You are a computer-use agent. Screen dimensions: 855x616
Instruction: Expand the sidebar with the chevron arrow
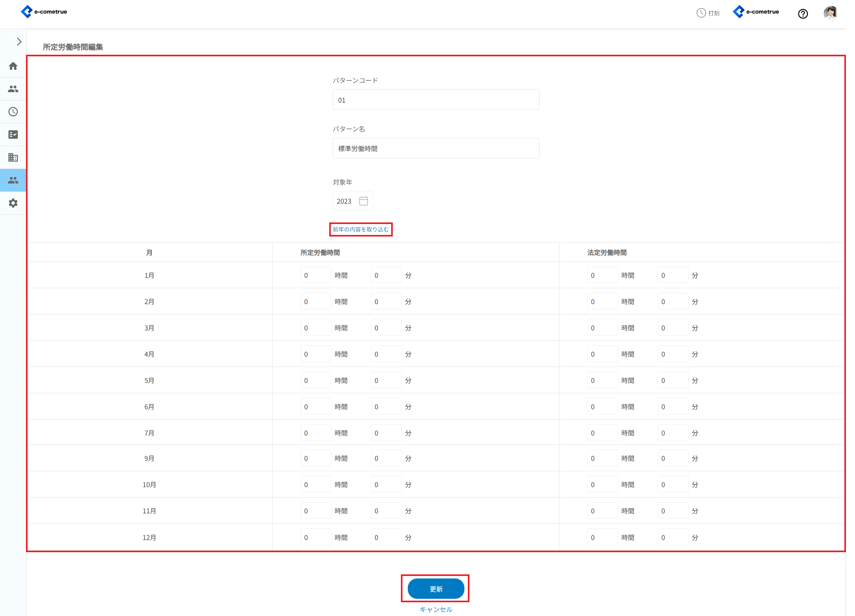pyautogui.click(x=19, y=42)
